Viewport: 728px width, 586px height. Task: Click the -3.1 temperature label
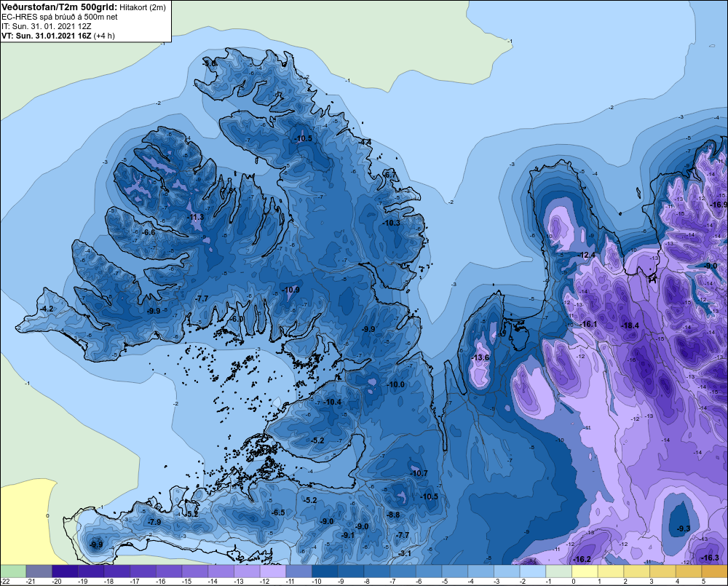pyautogui.click(x=404, y=553)
